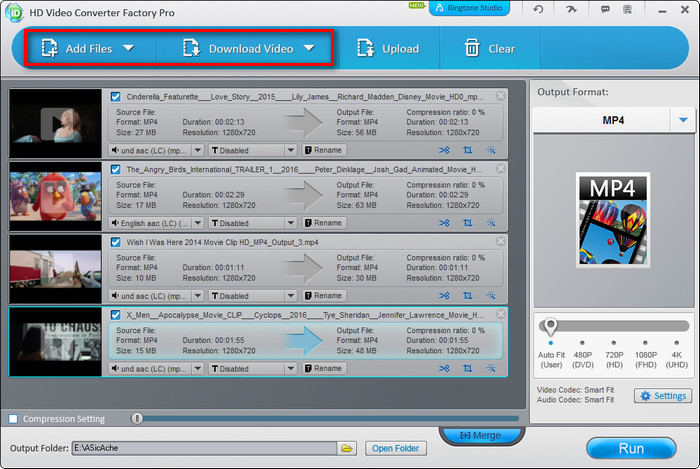
Task: Rename the Wish I Was Here output file
Action: tap(324, 295)
